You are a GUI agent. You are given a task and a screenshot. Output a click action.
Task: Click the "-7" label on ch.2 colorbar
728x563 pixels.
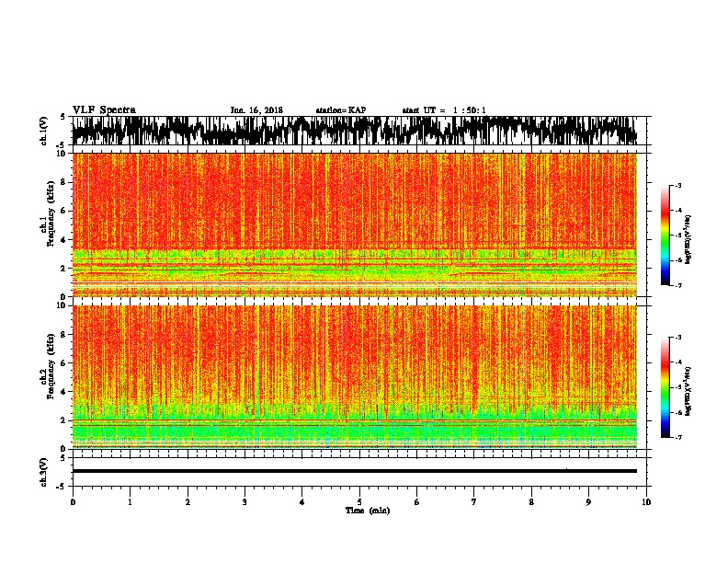coord(678,438)
